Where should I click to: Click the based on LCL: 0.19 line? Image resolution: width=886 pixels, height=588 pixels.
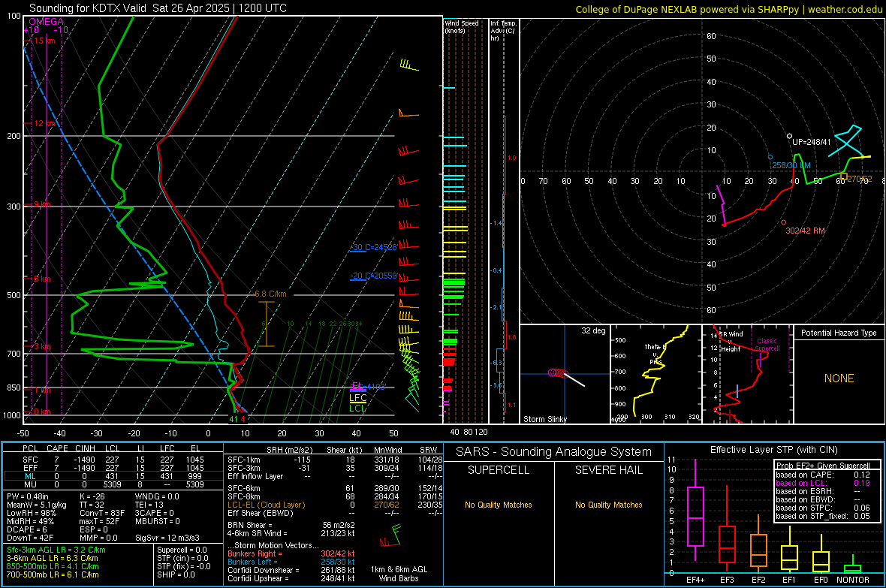point(823,483)
